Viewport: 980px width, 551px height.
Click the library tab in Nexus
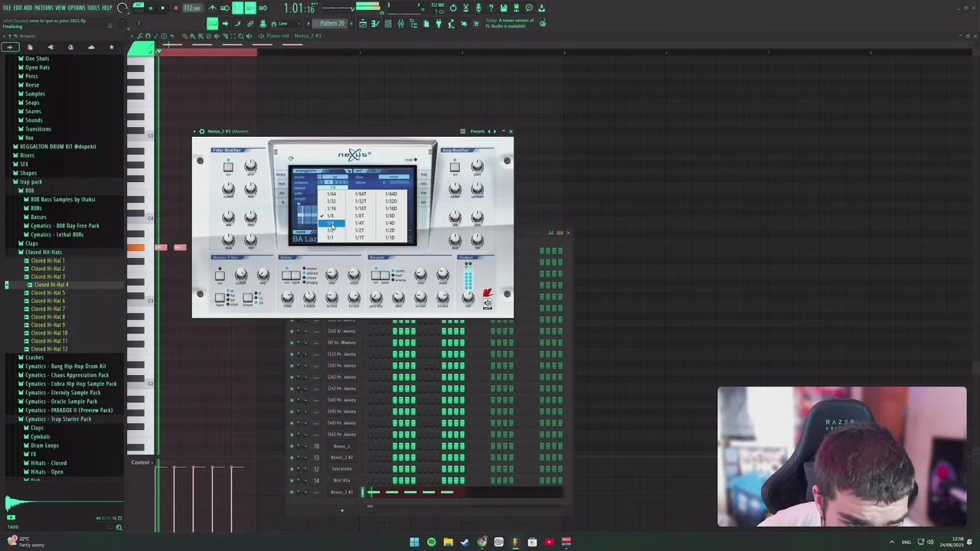281,175
